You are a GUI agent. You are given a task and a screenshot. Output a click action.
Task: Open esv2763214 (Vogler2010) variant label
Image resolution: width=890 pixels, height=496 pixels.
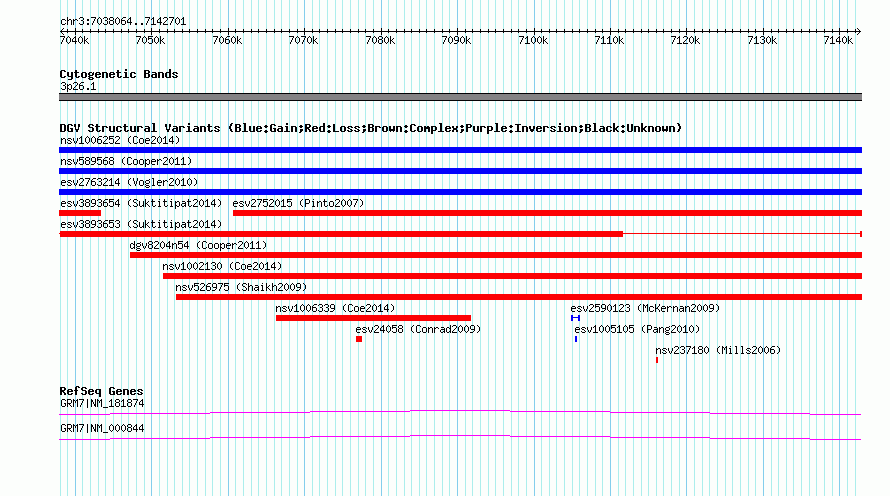tap(129, 182)
